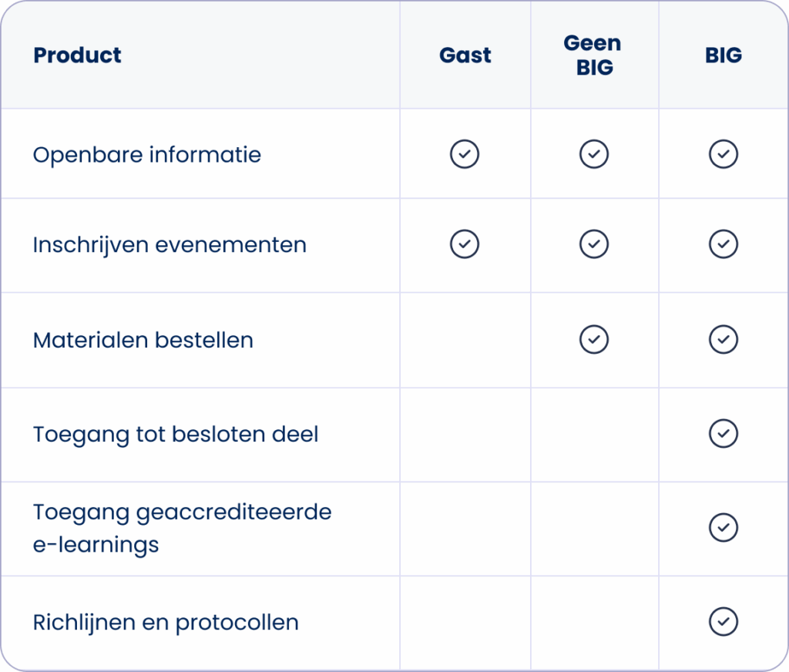
Task: Click Gast checkmark for Openbare informatie
Action: click(x=465, y=154)
